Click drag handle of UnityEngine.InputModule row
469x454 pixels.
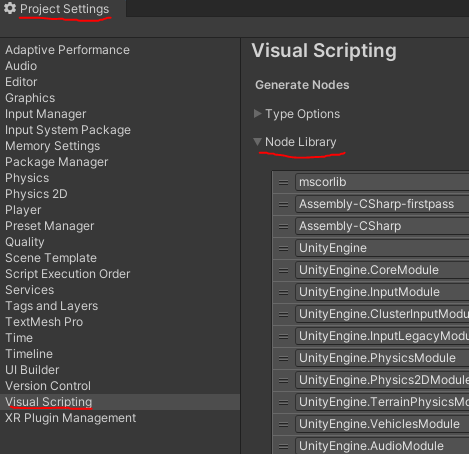pos(283,292)
